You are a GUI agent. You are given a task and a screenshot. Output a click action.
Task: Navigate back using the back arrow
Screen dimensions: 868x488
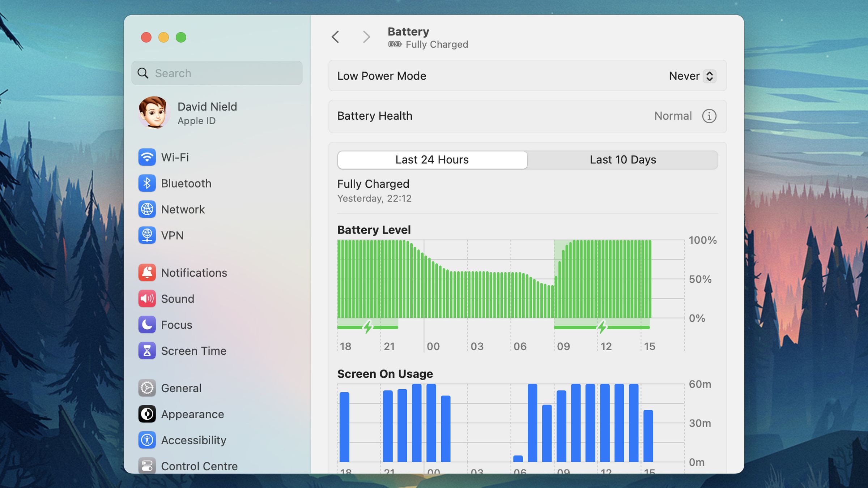[x=335, y=37]
